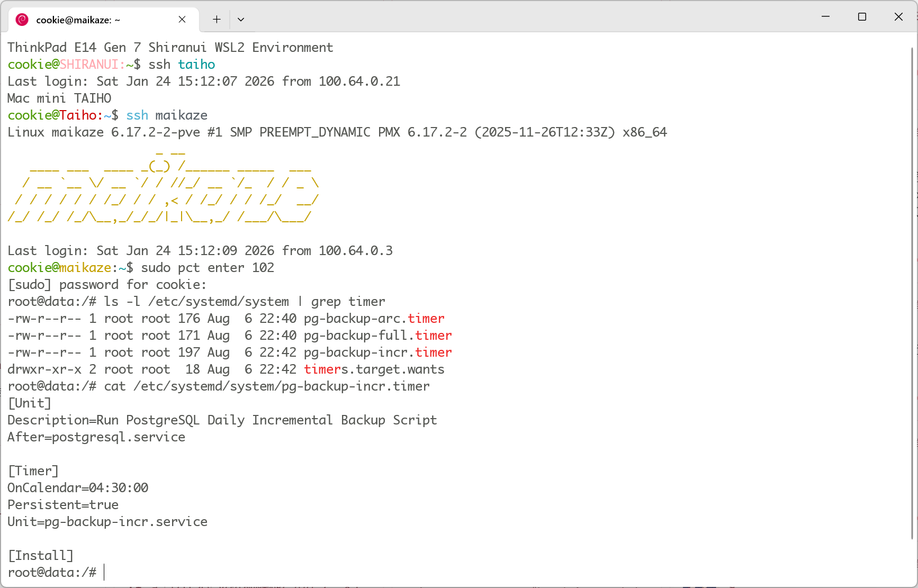The height and width of the screenshot is (588, 918).
Task: Open a new tab with the plus button
Action: (x=217, y=20)
